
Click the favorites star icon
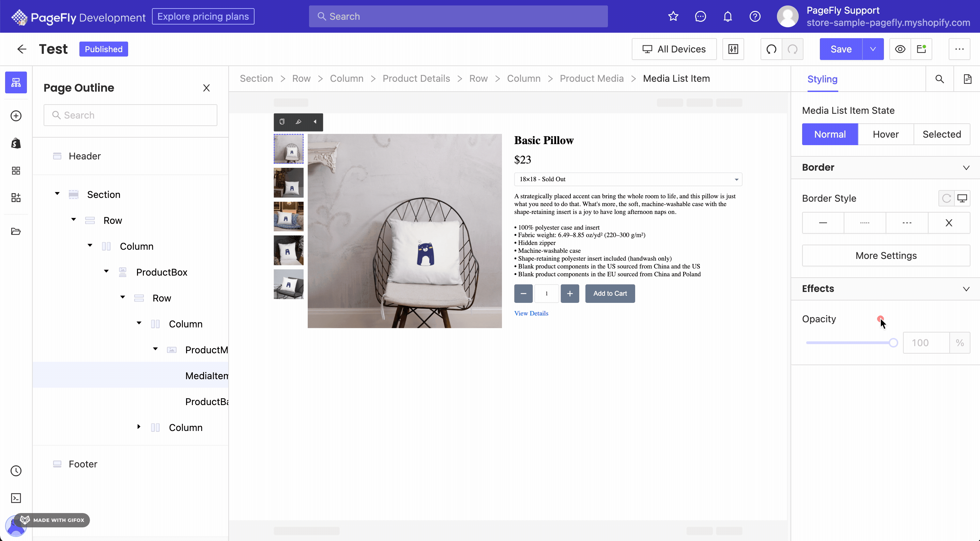coord(673,16)
